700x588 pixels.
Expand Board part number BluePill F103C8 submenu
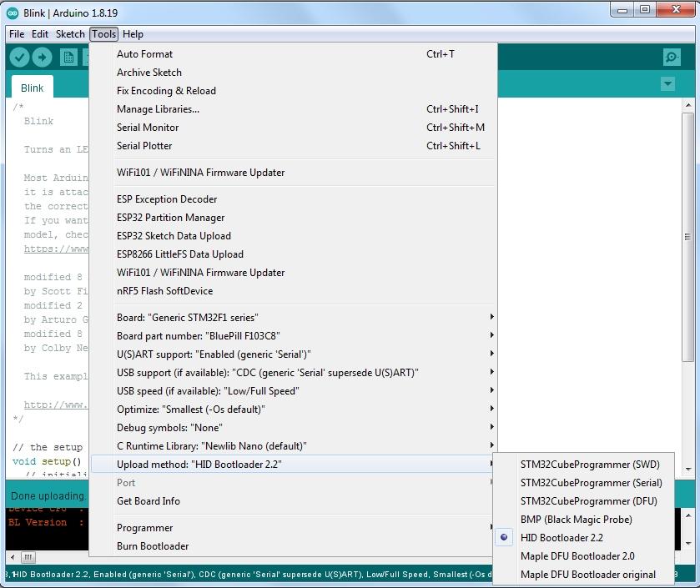(x=294, y=335)
